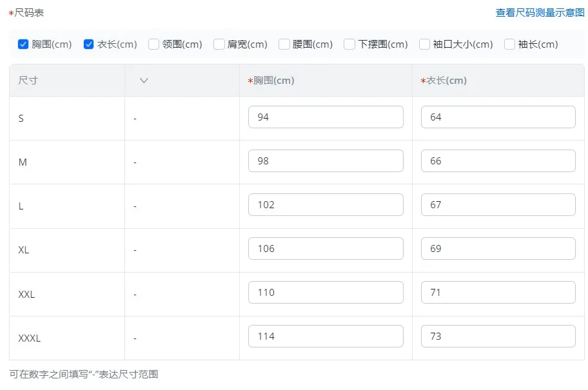Select the 衣长 field for size M

[498, 161]
